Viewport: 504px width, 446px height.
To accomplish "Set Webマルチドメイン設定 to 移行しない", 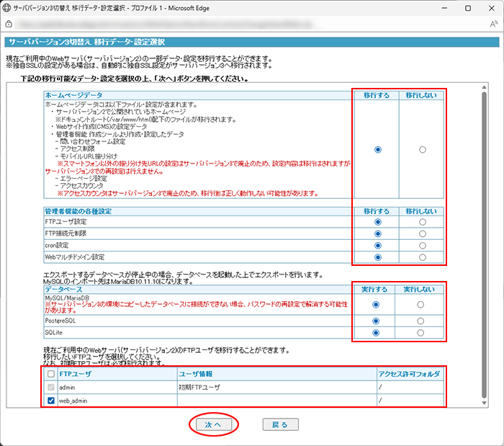I will coord(423,257).
